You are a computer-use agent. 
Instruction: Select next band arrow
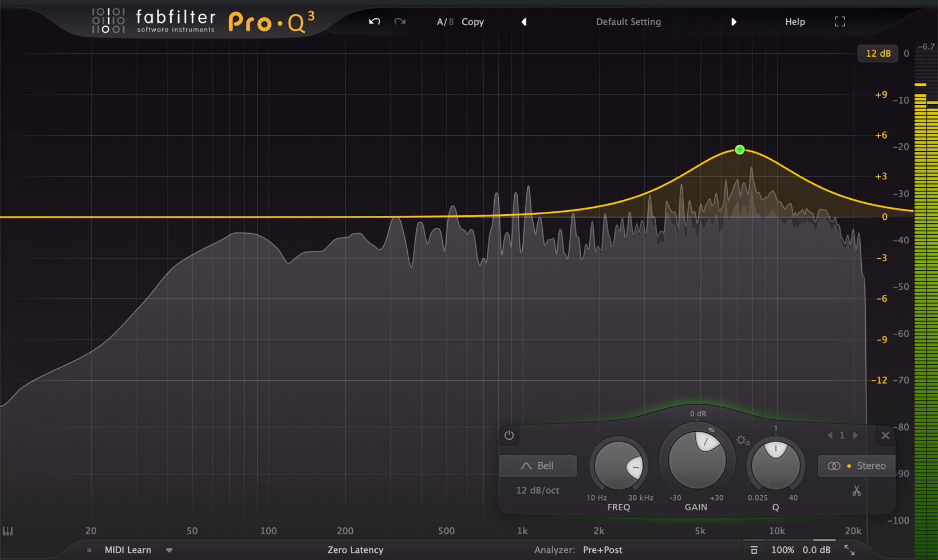coord(855,435)
